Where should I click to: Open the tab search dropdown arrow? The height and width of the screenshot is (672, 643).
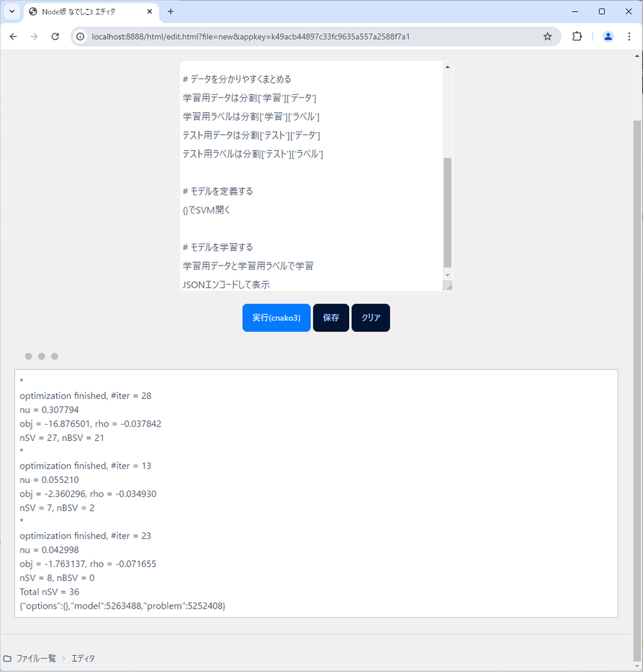point(11,11)
